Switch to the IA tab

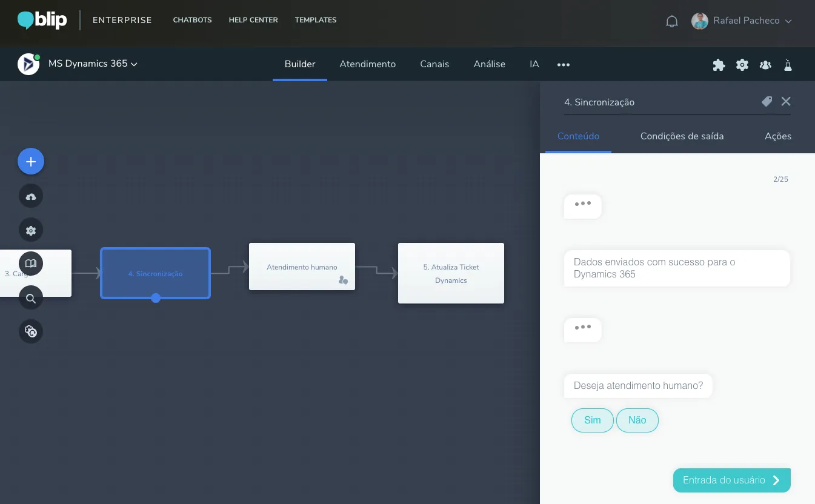tap(534, 64)
